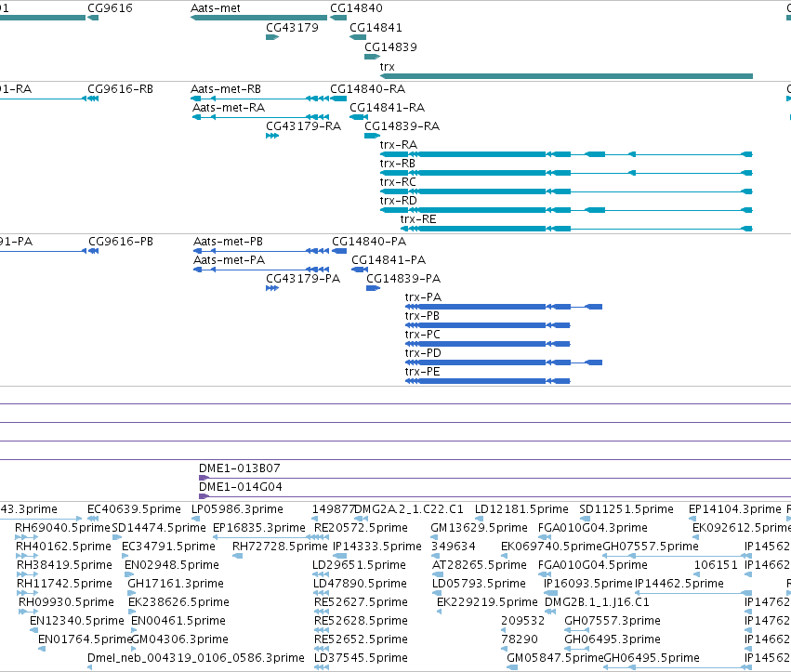Open the SD11251.5prime EST label

pos(626,509)
